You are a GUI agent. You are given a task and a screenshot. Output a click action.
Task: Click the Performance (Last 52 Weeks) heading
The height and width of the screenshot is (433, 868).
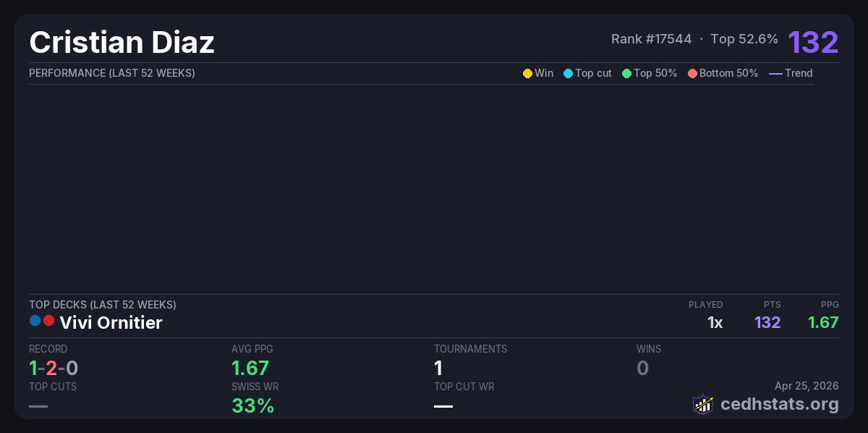[x=111, y=73]
